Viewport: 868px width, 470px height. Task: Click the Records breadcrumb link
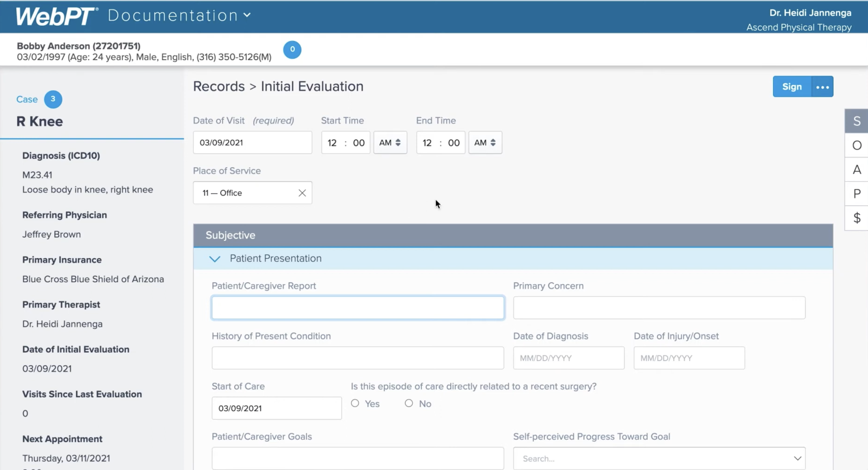click(219, 86)
